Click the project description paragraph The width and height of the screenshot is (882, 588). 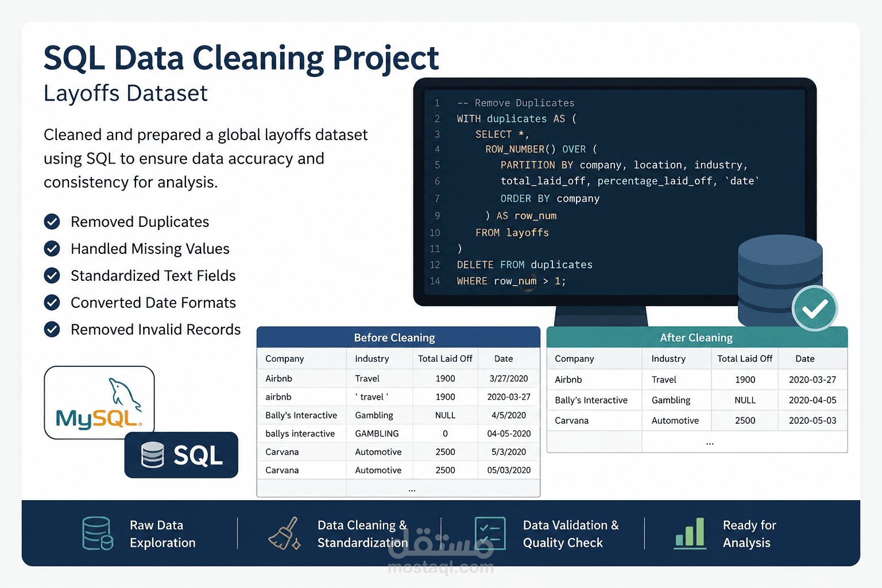tap(206, 158)
